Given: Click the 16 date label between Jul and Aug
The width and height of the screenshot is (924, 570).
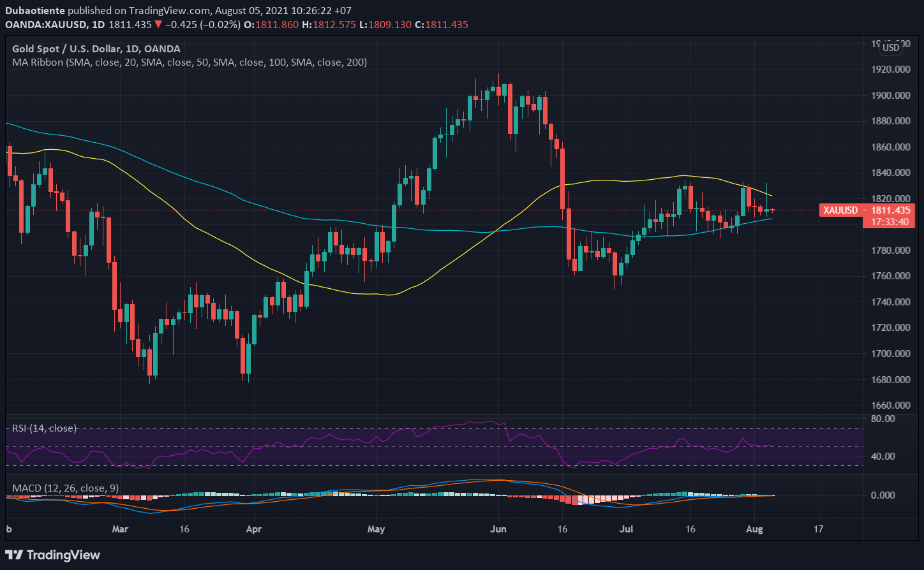Looking at the screenshot, I should (690, 529).
